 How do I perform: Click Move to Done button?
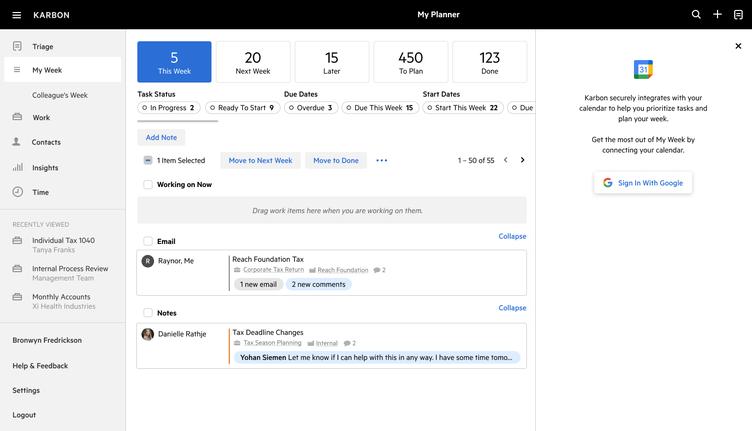[336, 160]
